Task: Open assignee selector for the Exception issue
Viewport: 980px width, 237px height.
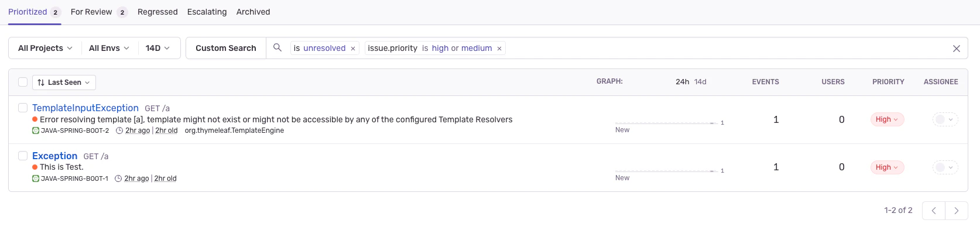Action: (x=945, y=167)
